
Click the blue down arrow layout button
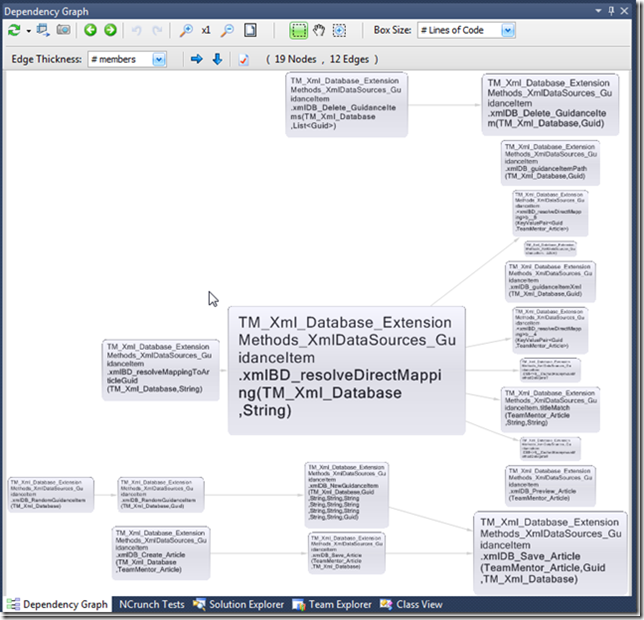[x=217, y=60]
